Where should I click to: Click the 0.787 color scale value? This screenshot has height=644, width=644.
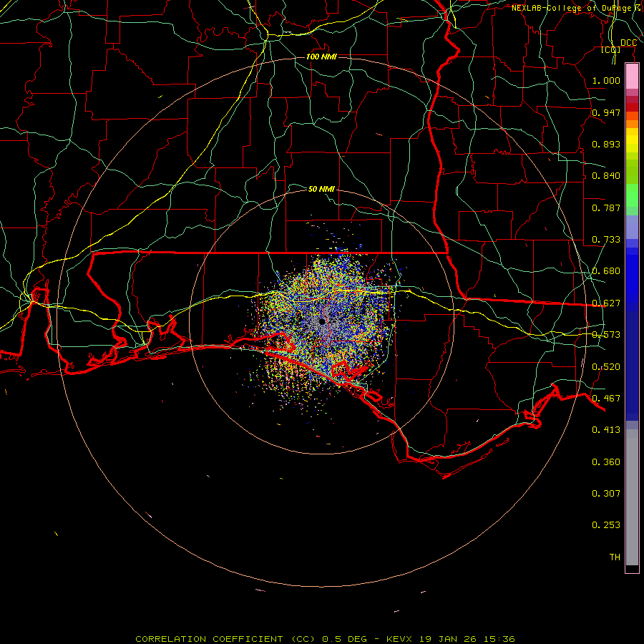click(606, 208)
